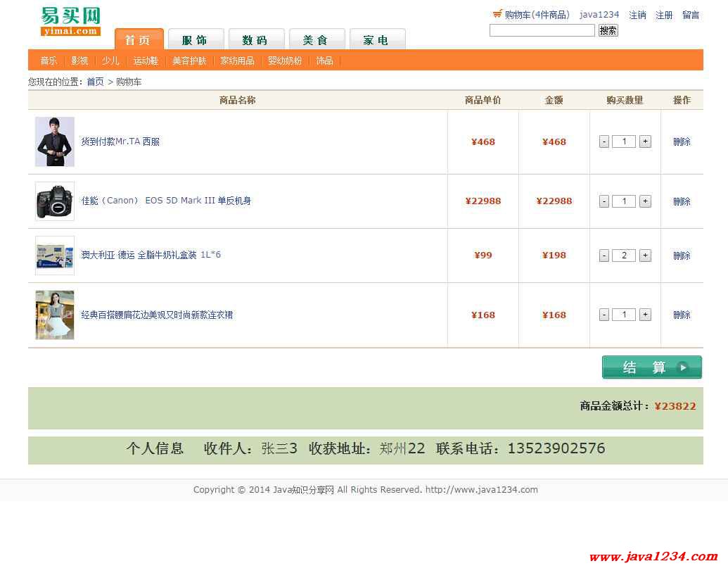
Task: Increase quantity of the milk gift box
Action: pyautogui.click(x=645, y=256)
